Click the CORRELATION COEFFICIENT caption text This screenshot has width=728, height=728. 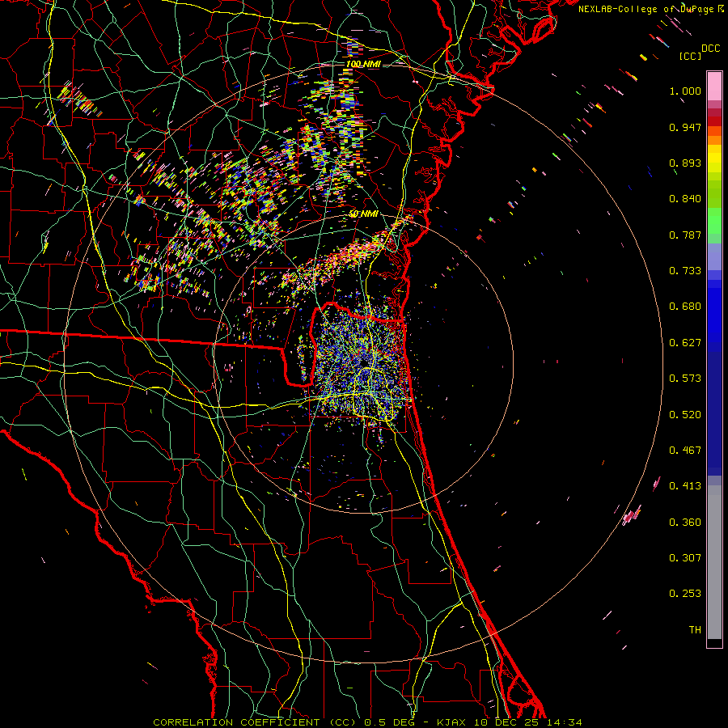(237, 722)
